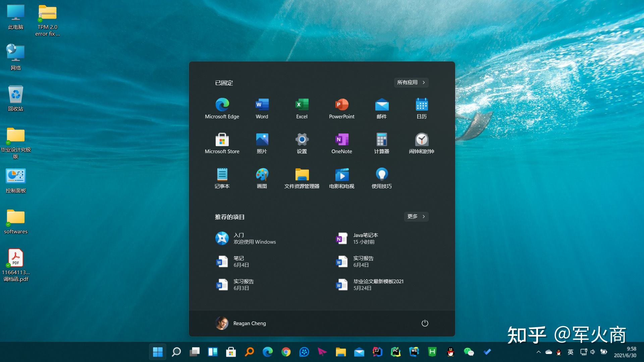644x362 pixels.
Task: Open 电影和电视 (Movies & TV)
Action: point(342,178)
